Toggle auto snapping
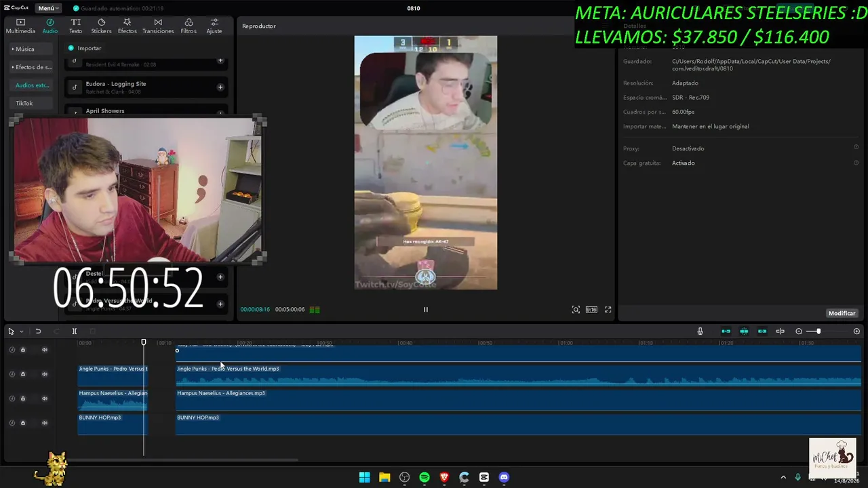Viewport: 868px width, 488px height. (744, 331)
